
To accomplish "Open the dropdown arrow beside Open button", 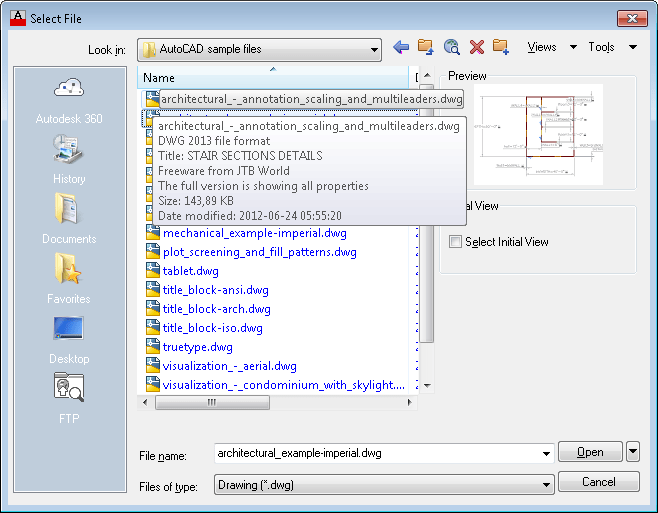I will click(x=633, y=452).
